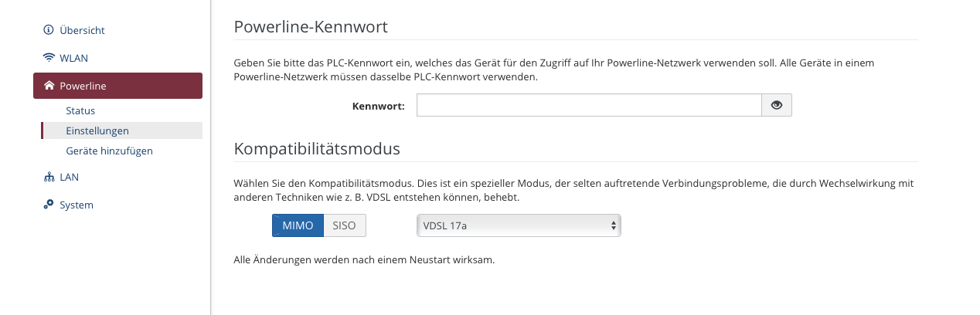Click the Wi-Fi signal icon in sidebar
Screen dimensions: 980x315
tap(49, 58)
